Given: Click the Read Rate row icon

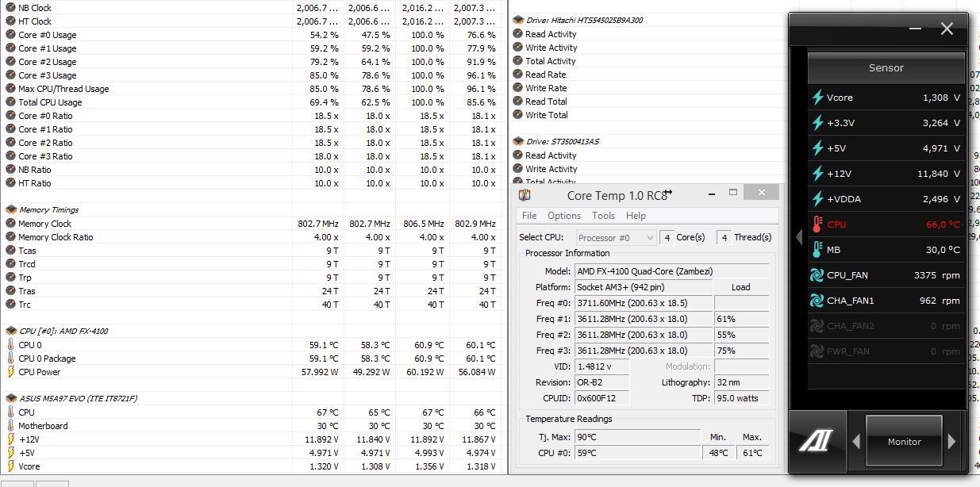Looking at the screenshot, I should tap(517, 75).
